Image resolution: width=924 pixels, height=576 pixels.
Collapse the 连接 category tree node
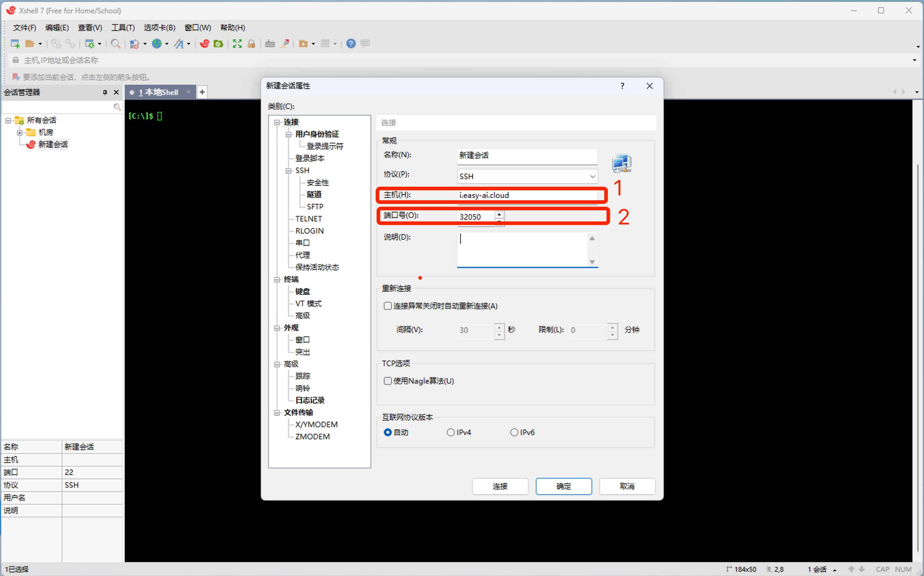pos(277,122)
